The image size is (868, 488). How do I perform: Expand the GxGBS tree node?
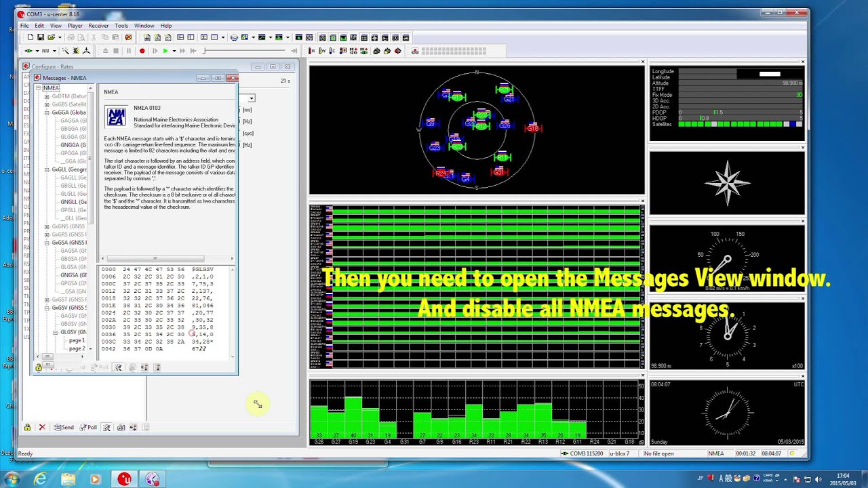(x=47, y=104)
